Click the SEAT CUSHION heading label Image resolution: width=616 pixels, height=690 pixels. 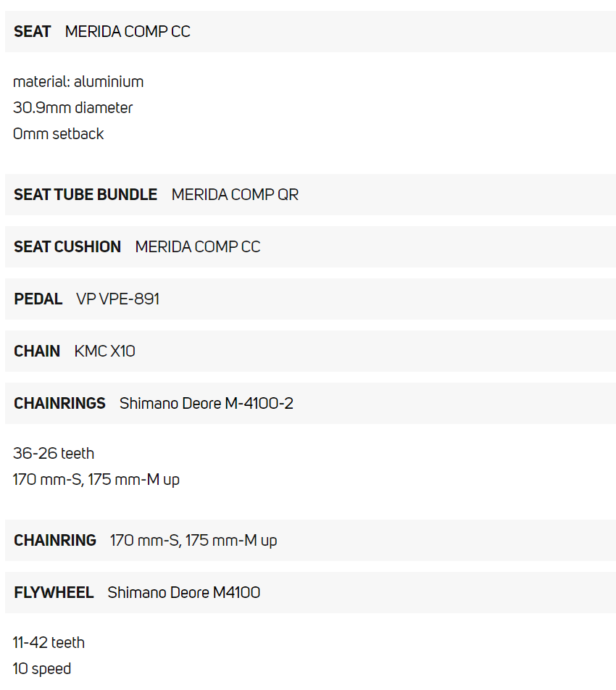tap(67, 247)
